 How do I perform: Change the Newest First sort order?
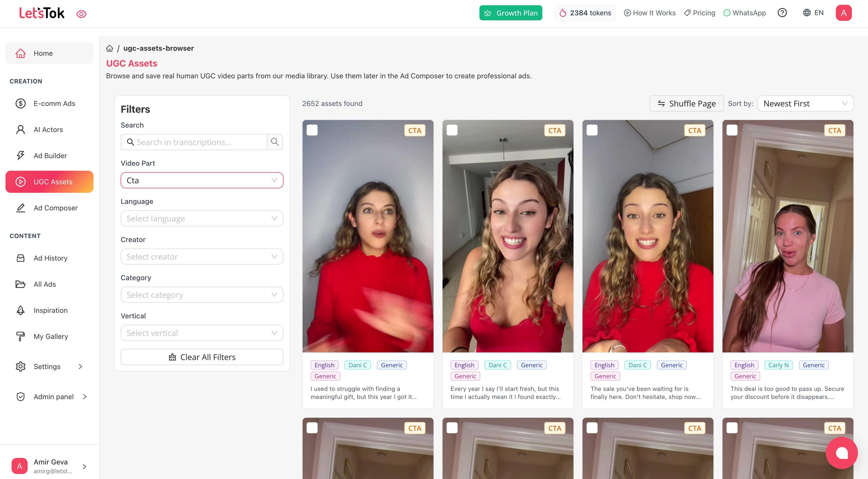pyautogui.click(x=805, y=103)
